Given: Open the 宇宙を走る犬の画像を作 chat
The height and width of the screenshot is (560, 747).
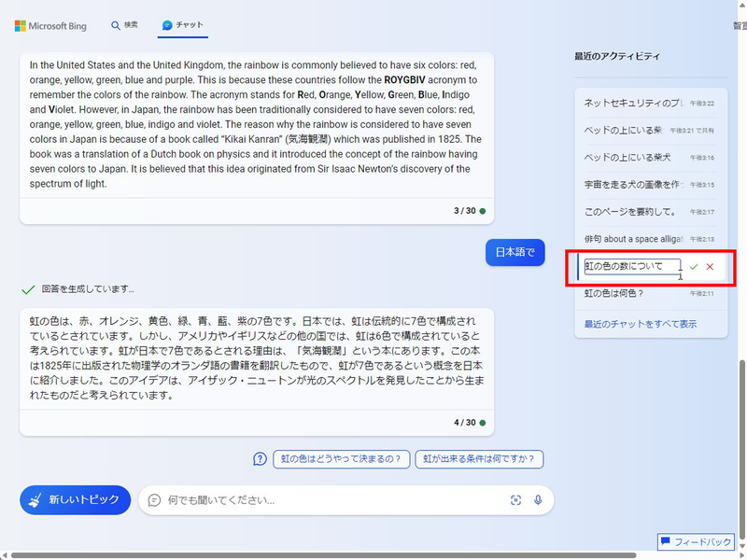Looking at the screenshot, I should tap(650, 184).
